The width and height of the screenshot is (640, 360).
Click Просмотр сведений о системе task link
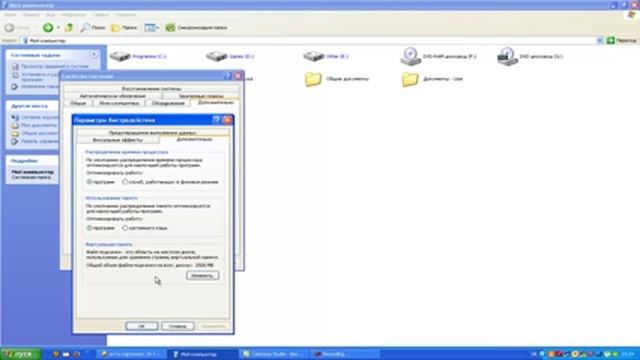pos(55,66)
